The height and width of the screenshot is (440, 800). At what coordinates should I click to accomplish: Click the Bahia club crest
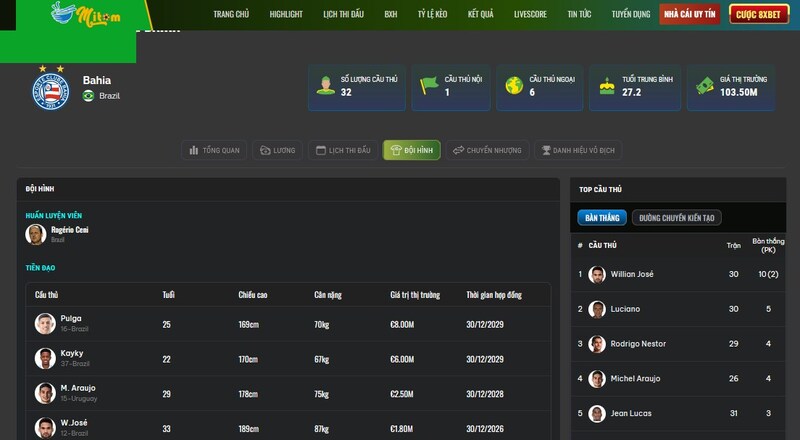pyautogui.click(x=51, y=91)
